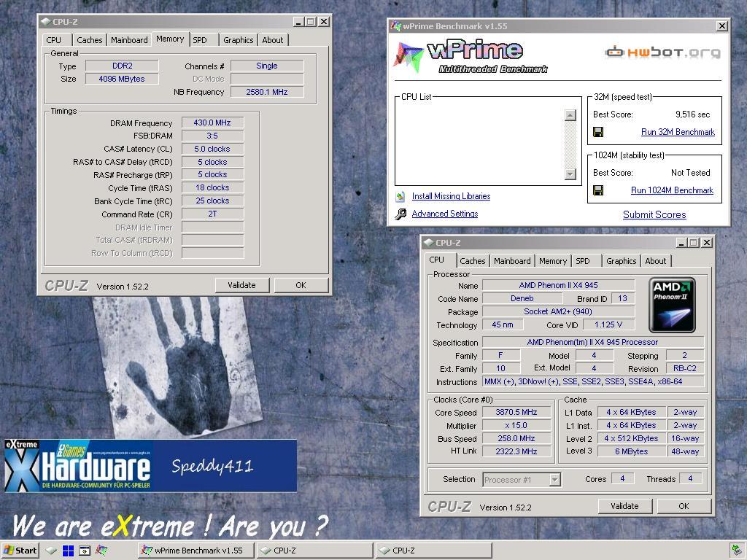Viewport: 747px width, 560px height.
Task: Click the wPrime quick launch icon
Action: point(101,551)
